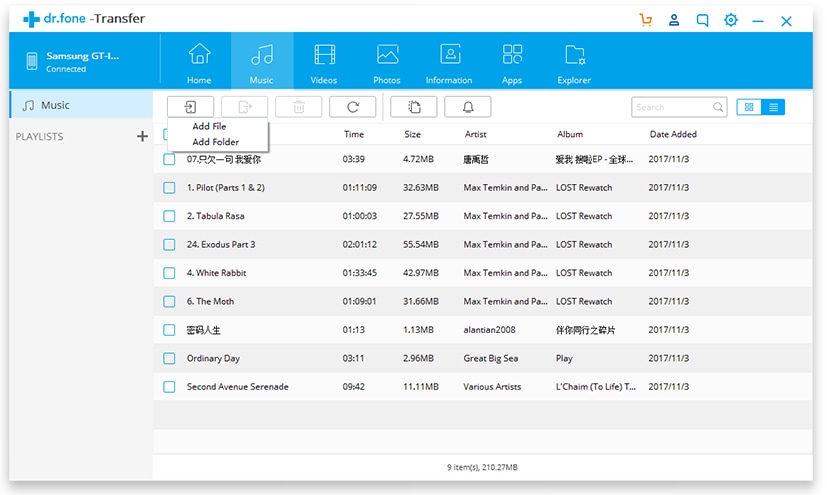Click the title Second Avenue Serenade
Screen dimensions: 827x495
(x=237, y=387)
